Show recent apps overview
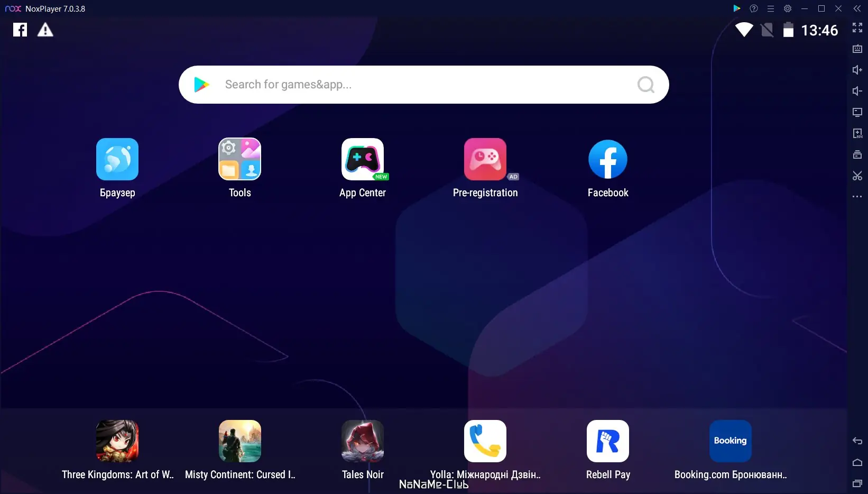The image size is (868, 494). click(857, 483)
